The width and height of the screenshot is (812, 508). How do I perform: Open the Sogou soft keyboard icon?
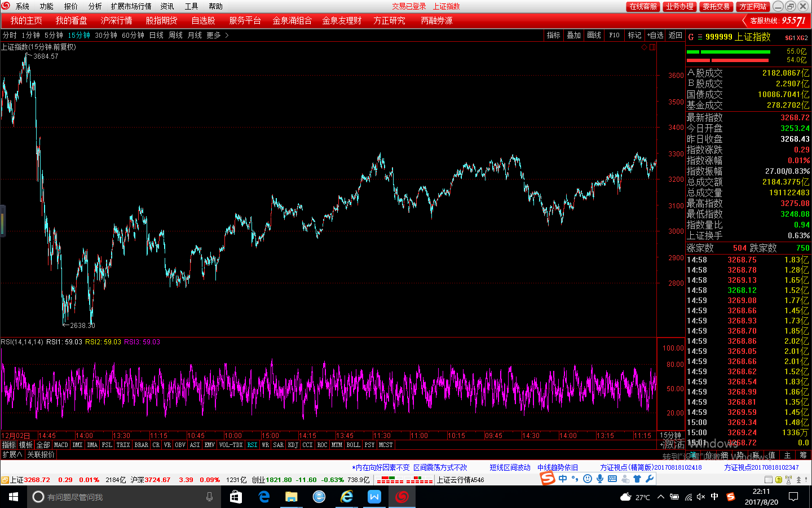point(612,479)
